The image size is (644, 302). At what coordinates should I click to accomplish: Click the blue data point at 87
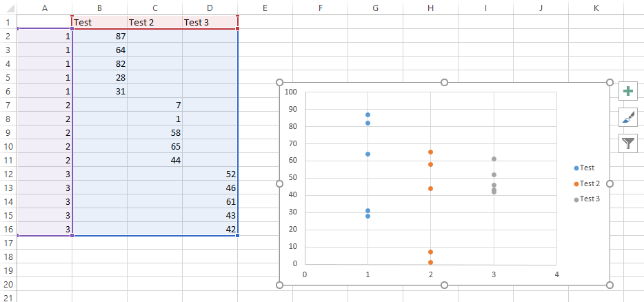(x=368, y=114)
